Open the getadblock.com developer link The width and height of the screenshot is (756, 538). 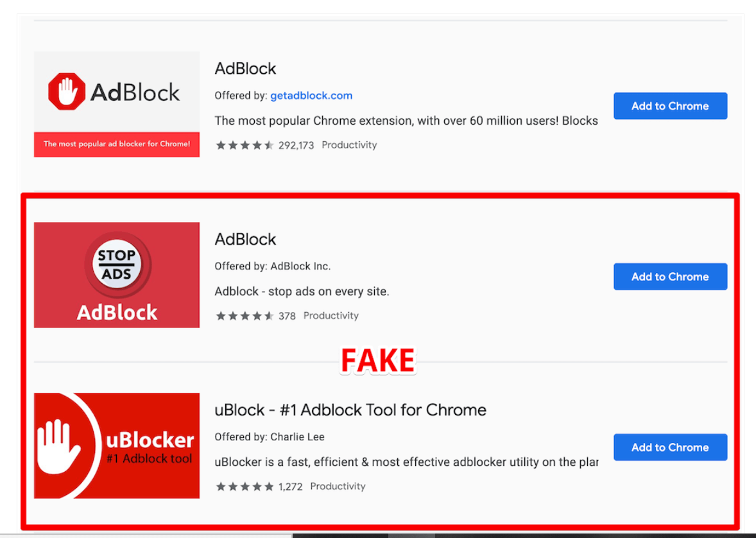(311, 95)
